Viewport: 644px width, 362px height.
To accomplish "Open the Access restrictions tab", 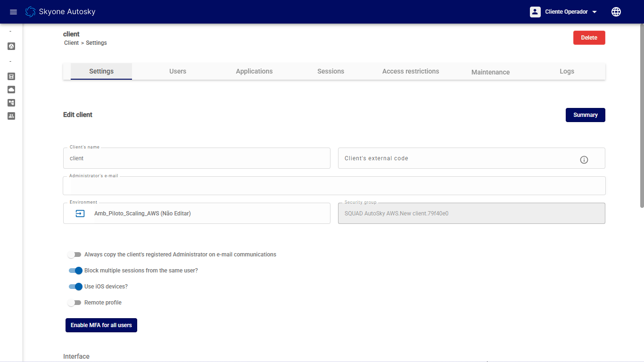I will (x=410, y=72).
